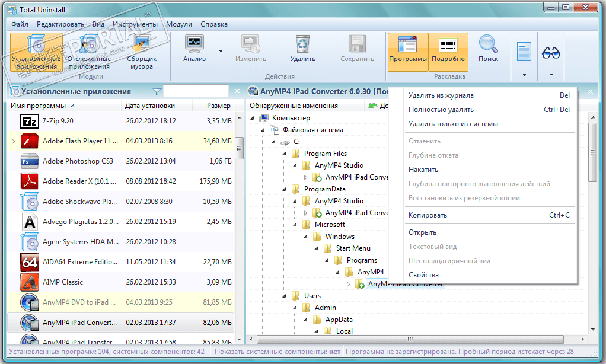Select Adobe Shockwave Player disc icon

pos(30,202)
